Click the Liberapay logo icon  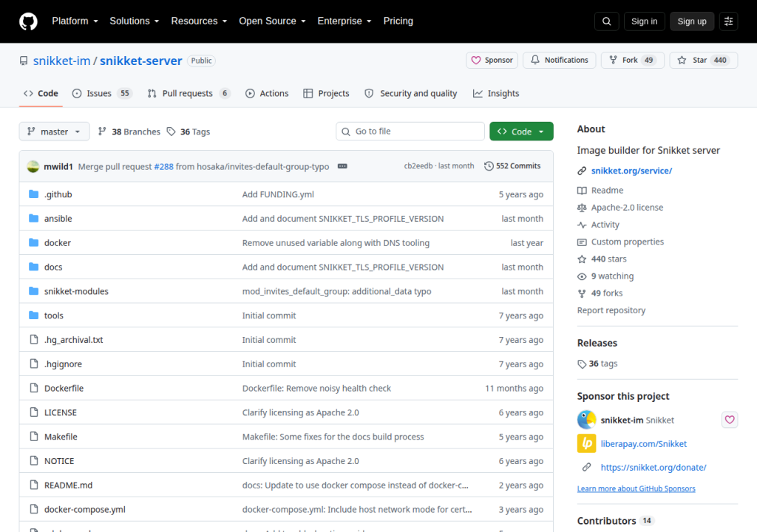click(586, 443)
